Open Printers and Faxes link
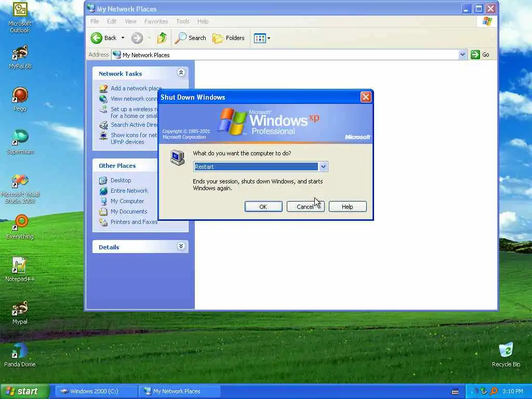The width and height of the screenshot is (532, 399). tap(134, 222)
